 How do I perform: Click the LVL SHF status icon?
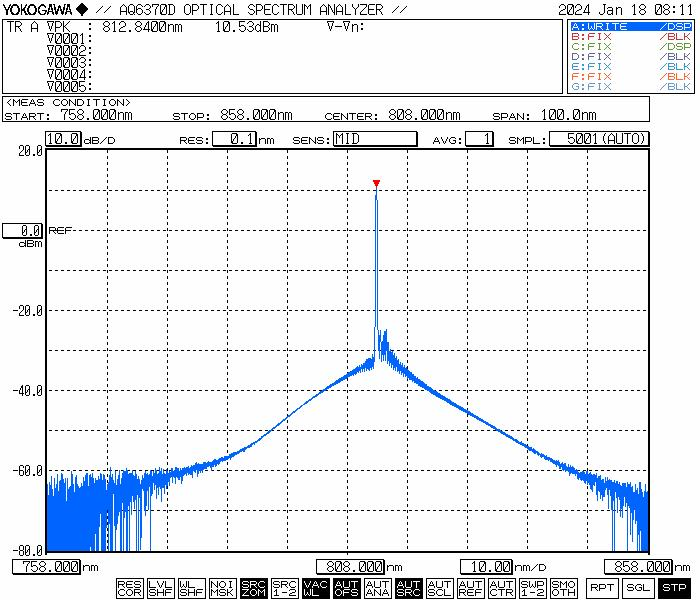click(160, 588)
